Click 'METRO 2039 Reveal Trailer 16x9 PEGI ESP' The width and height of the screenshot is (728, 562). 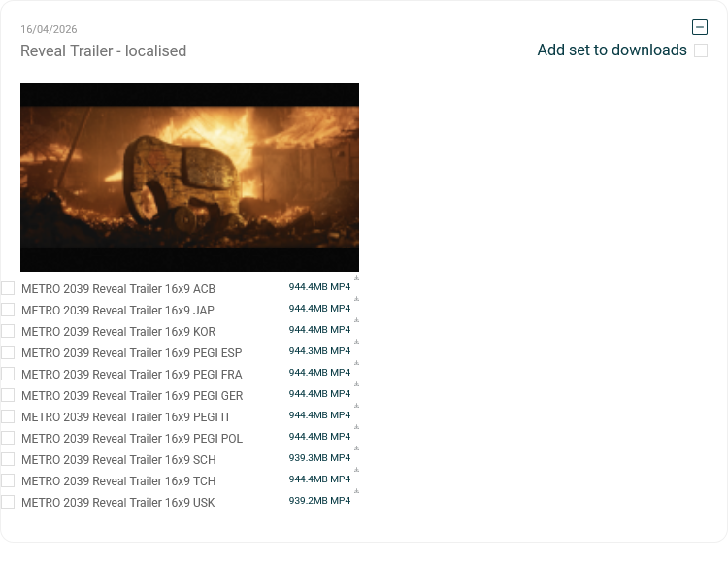[132, 353]
